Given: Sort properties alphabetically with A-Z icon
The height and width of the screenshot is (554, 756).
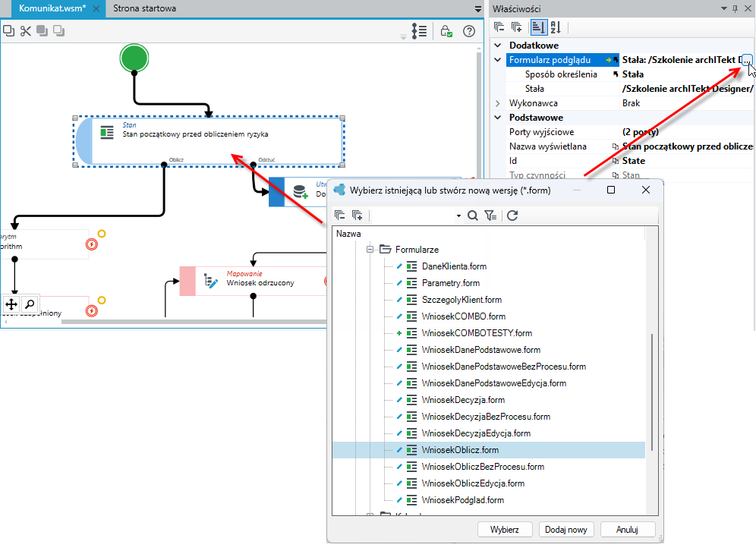Looking at the screenshot, I should pyautogui.click(x=556, y=27).
